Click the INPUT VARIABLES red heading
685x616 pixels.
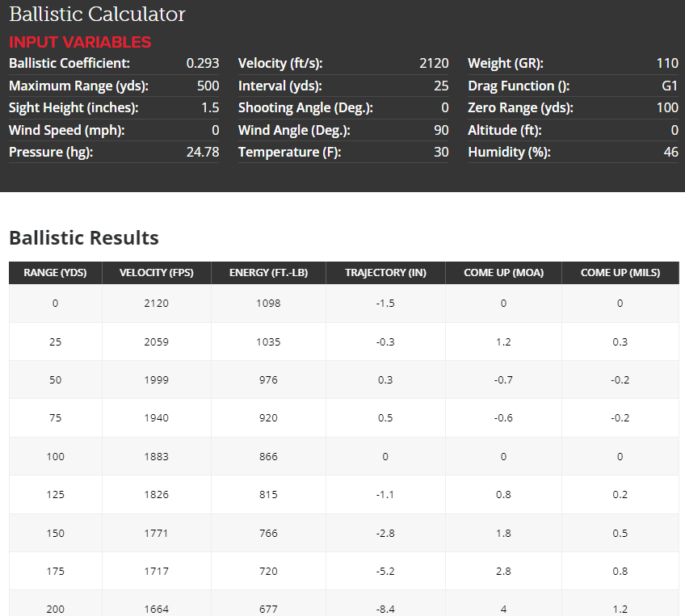click(80, 42)
